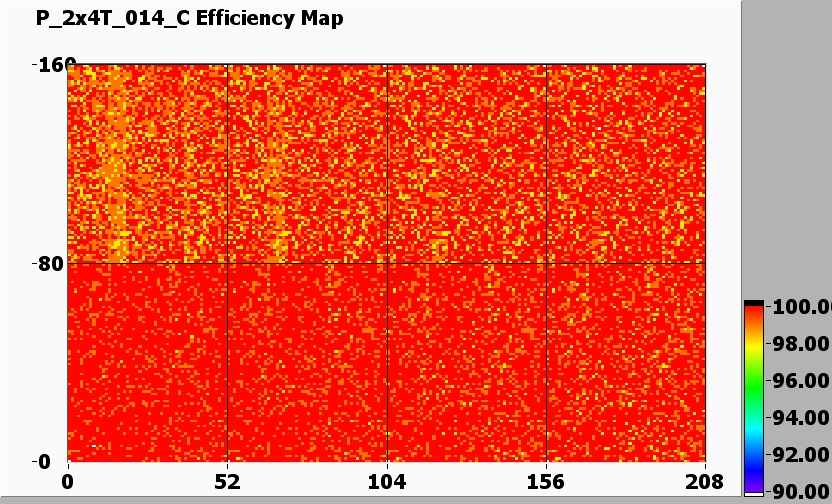
Task: Select the bottom-right heatmap tile
Action: 626,361
